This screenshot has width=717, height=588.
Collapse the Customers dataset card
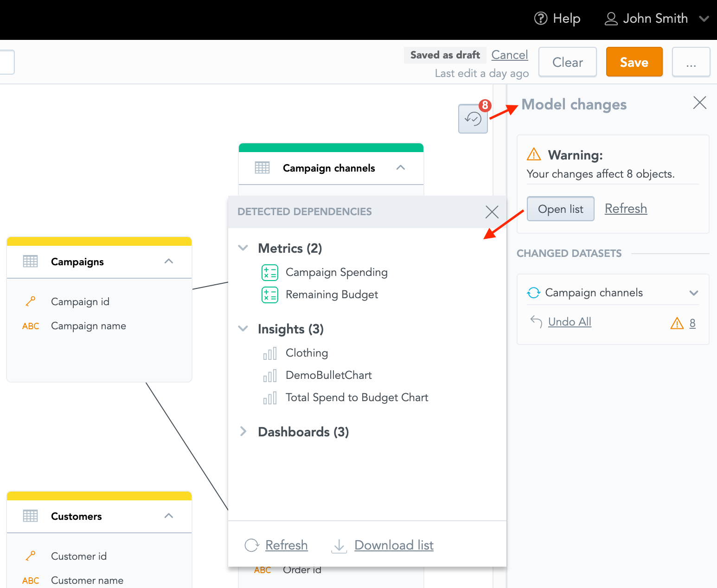click(169, 516)
